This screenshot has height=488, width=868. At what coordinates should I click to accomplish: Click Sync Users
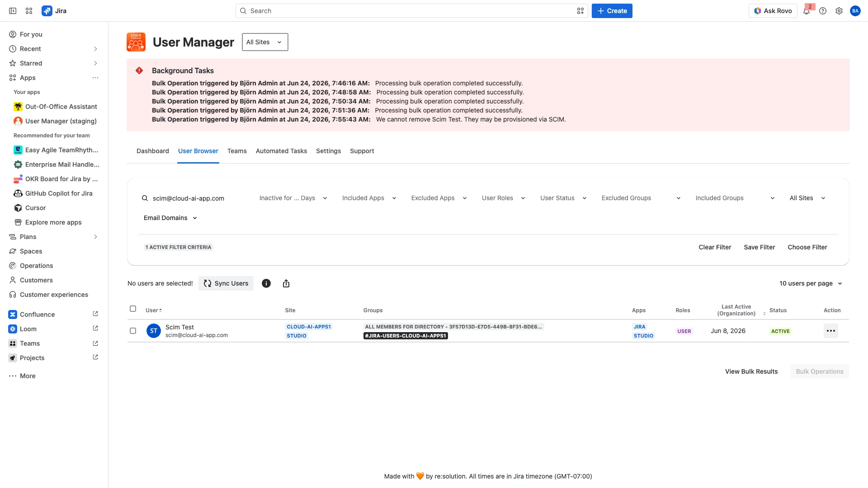tap(226, 283)
